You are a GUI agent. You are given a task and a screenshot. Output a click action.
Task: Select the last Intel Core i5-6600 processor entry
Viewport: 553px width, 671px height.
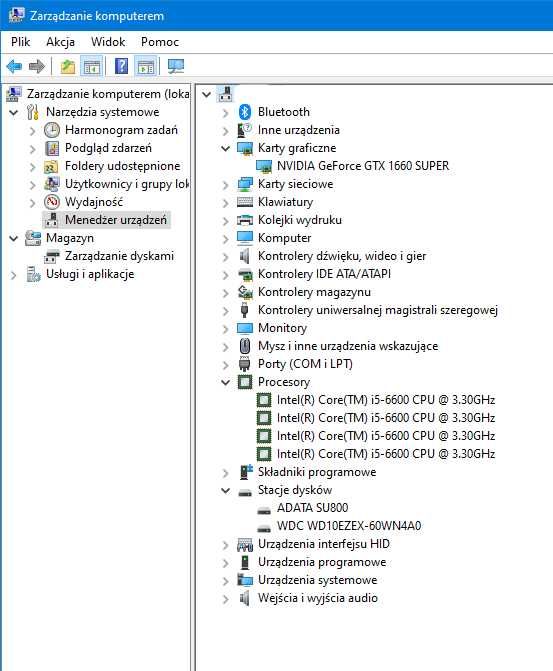(x=386, y=454)
